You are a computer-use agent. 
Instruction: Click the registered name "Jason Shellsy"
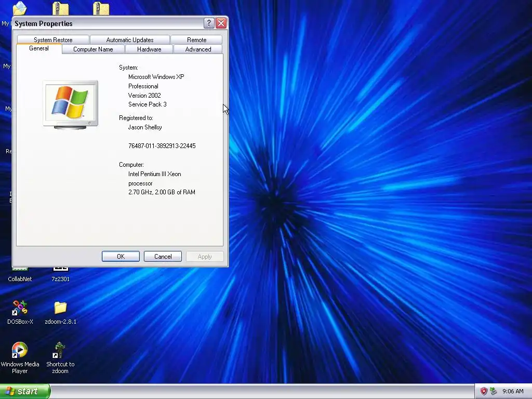145,127
